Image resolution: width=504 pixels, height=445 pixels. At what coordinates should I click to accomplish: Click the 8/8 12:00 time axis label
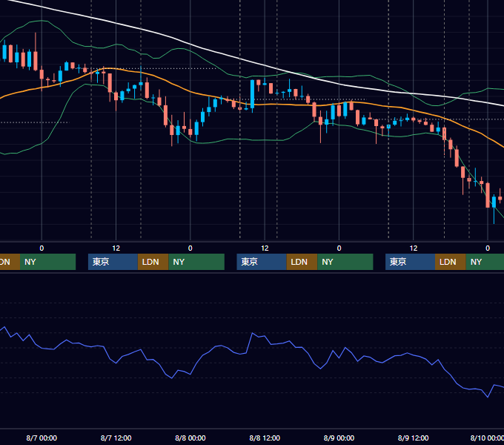pyautogui.click(x=265, y=438)
